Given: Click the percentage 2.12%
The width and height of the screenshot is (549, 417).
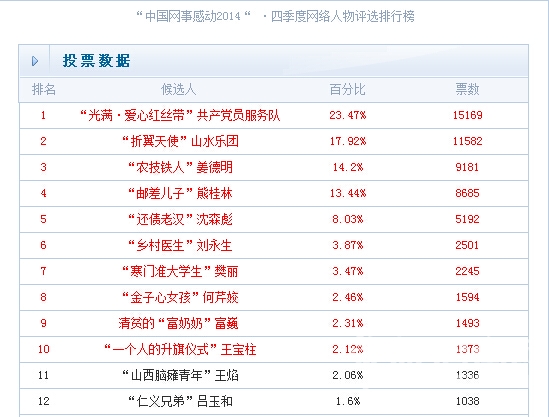Looking at the screenshot, I should click(x=348, y=349).
